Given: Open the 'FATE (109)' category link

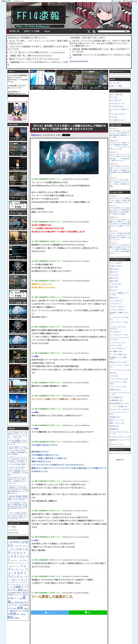Looking at the screenshot, I should click(x=114, y=287).
